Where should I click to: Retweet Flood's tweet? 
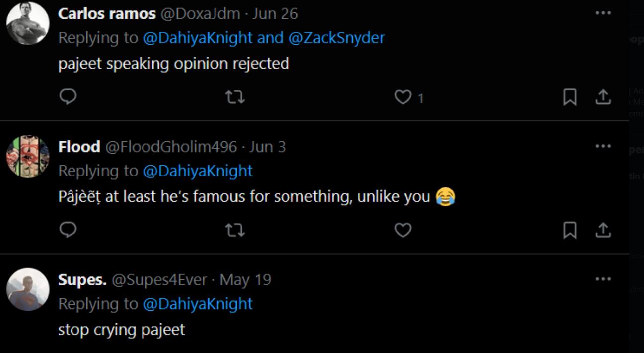click(235, 230)
